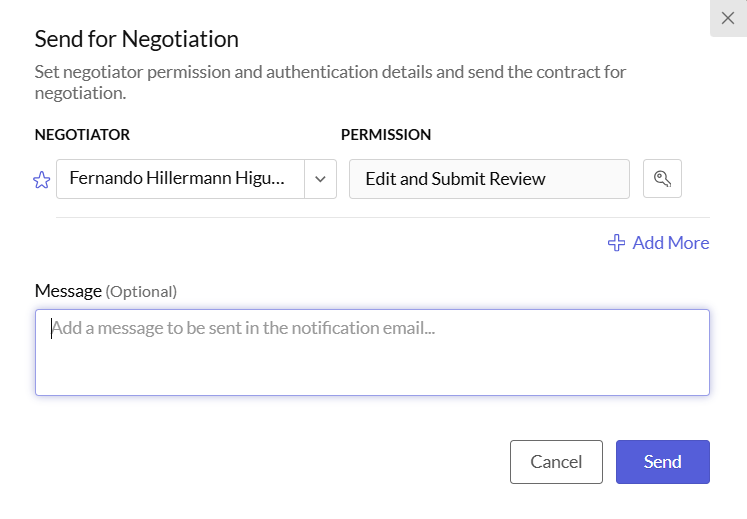Close the Send for Negotiation dialog
The image size is (747, 519).
click(727, 18)
